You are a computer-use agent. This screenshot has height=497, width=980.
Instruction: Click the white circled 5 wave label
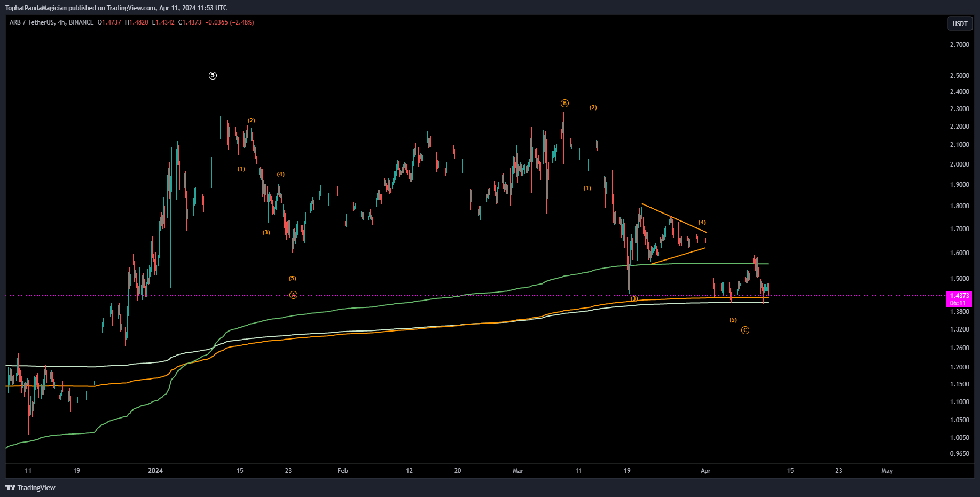(x=213, y=76)
